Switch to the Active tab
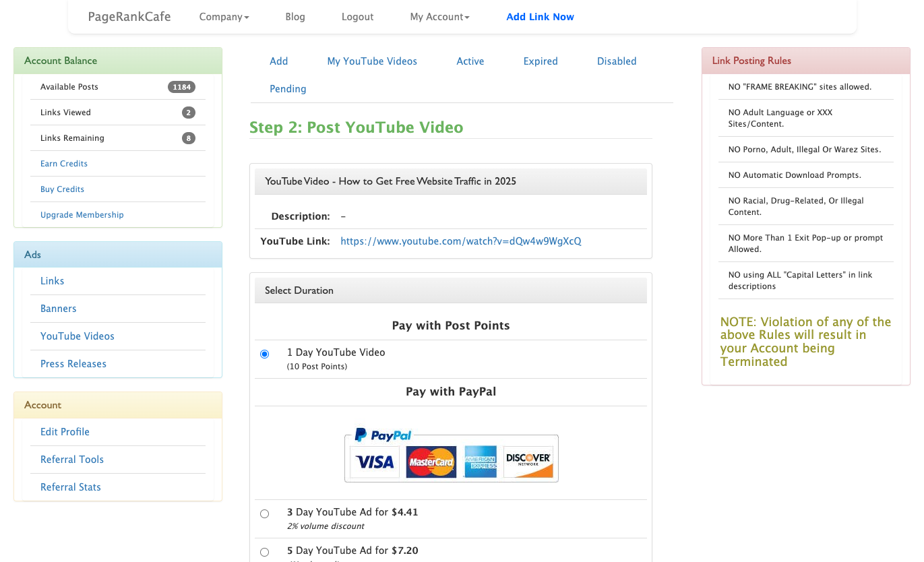The width and height of the screenshot is (924, 562). [470, 61]
